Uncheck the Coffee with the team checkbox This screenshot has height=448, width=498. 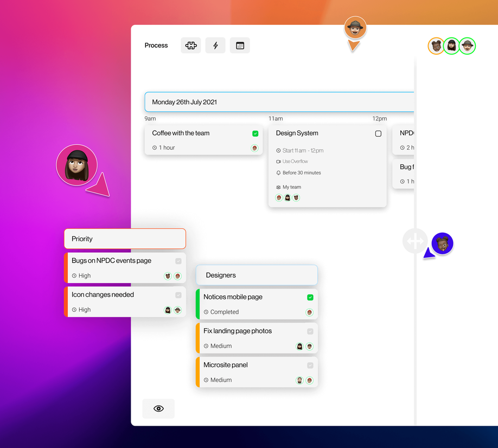(255, 133)
